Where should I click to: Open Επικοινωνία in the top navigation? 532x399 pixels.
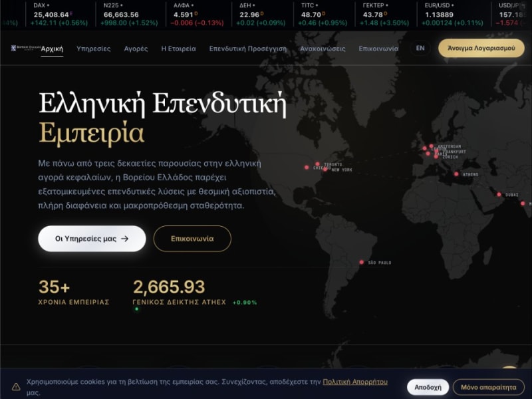click(378, 49)
